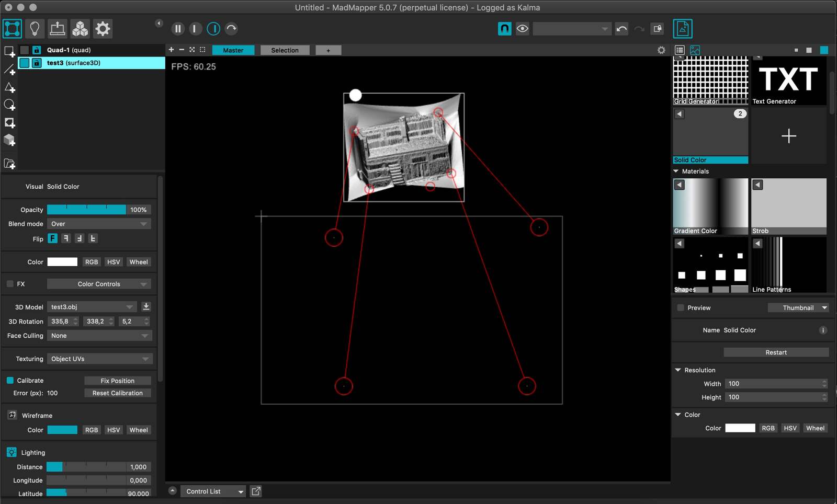The width and height of the screenshot is (837, 504).
Task: Select the Add Circle surface tool
Action: point(9,105)
